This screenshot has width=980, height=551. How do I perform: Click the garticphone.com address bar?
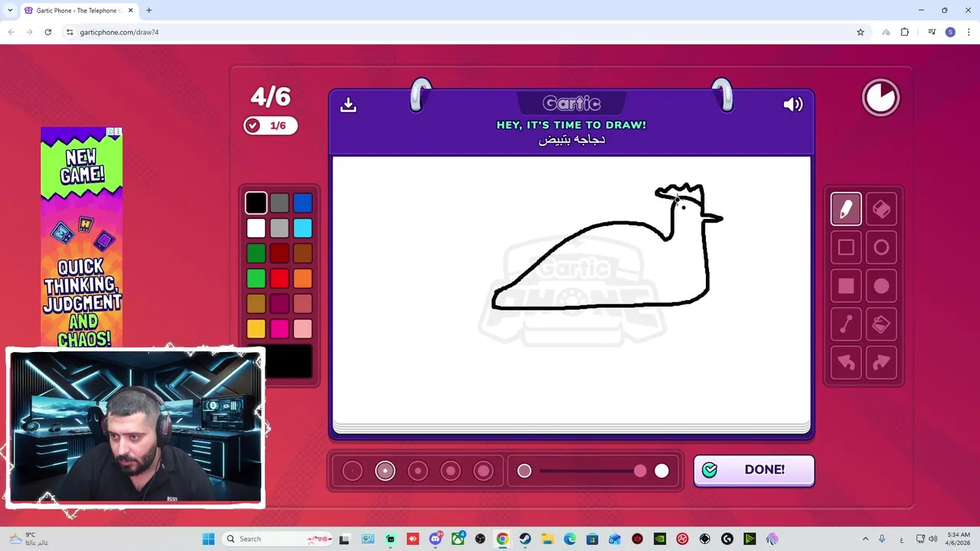[459, 32]
